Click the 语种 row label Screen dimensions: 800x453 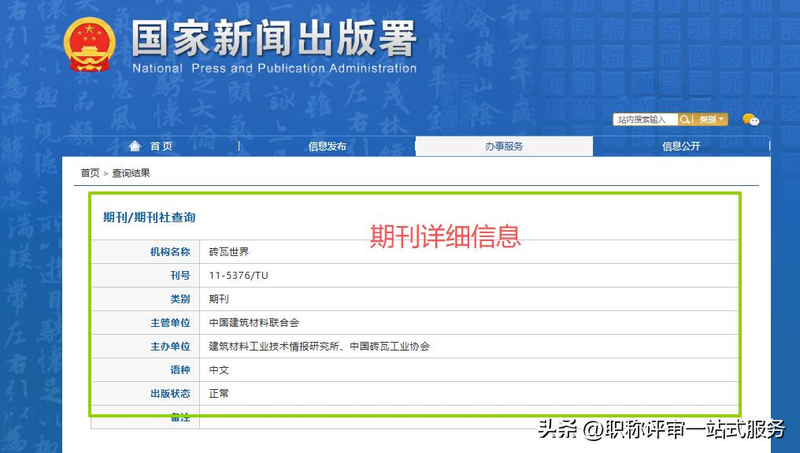[x=180, y=370]
